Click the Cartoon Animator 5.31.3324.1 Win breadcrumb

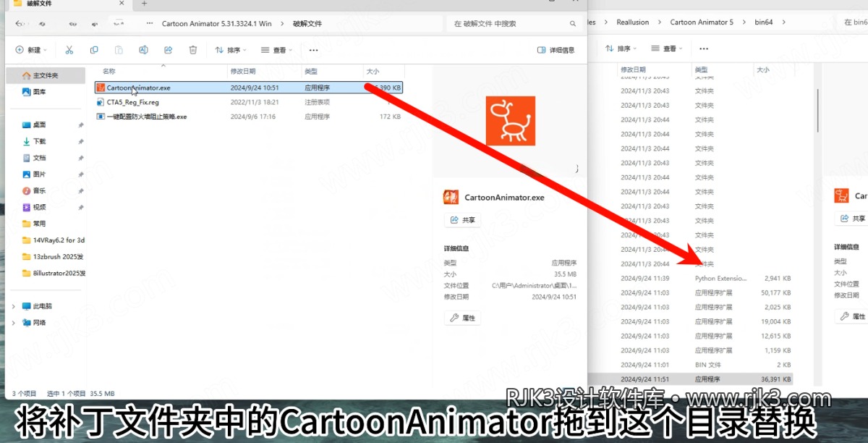point(217,24)
